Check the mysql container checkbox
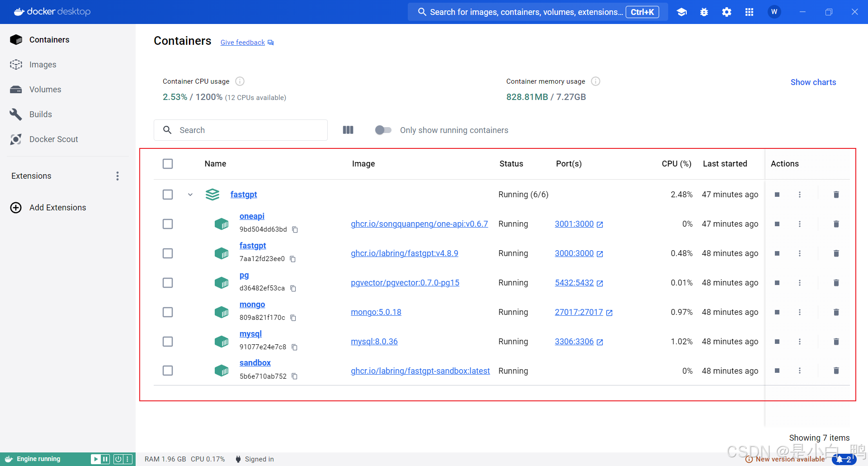868x466 pixels. 168,342
